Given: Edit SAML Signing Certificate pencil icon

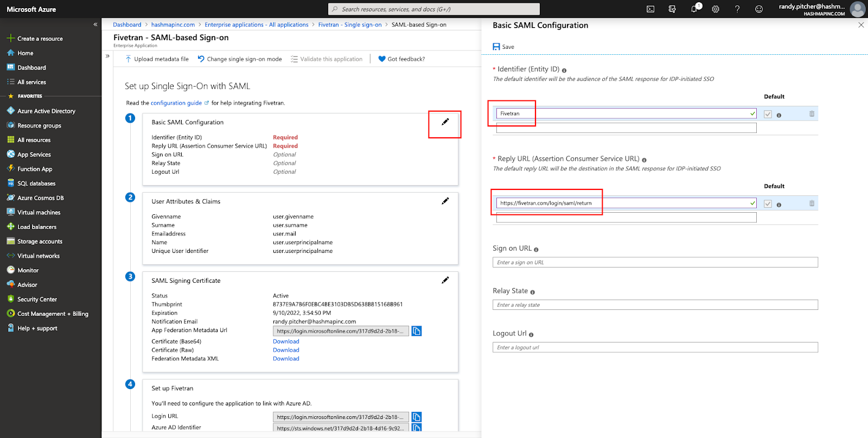Looking at the screenshot, I should point(445,281).
